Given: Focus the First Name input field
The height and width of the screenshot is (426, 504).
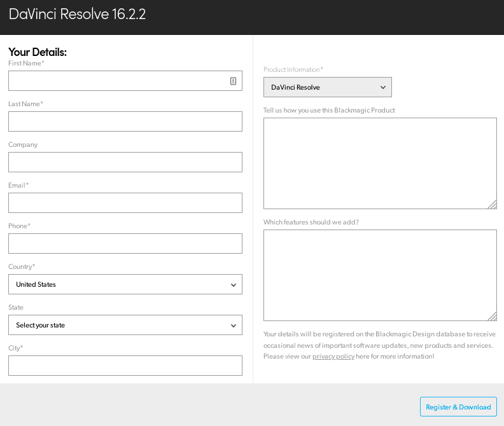Looking at the screenshot, I should click(125, 81).
